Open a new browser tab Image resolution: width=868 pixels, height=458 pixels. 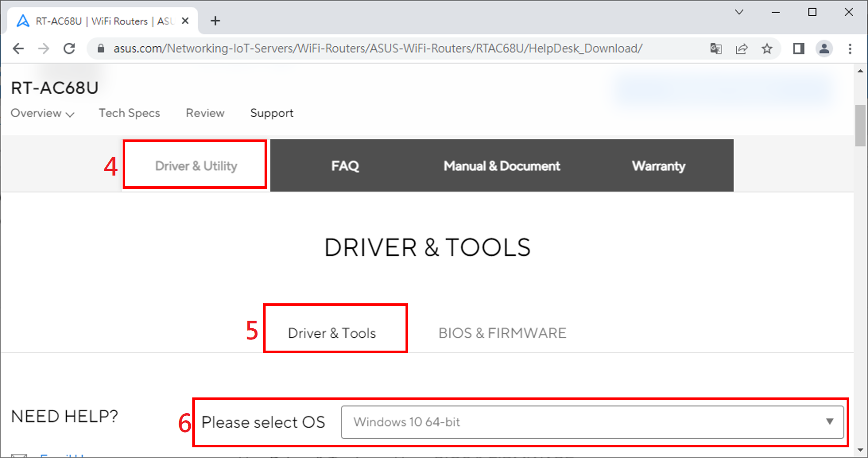click(215, 21)
